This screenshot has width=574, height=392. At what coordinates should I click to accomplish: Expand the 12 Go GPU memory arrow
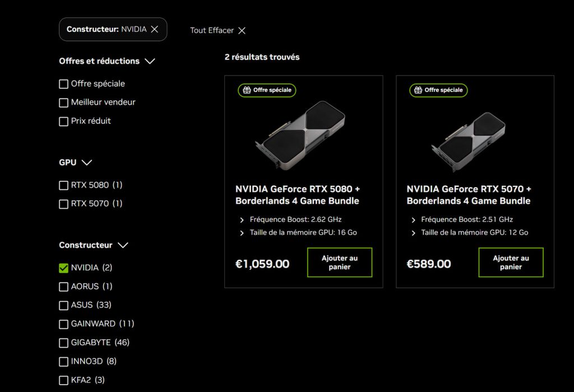[414, 233]
